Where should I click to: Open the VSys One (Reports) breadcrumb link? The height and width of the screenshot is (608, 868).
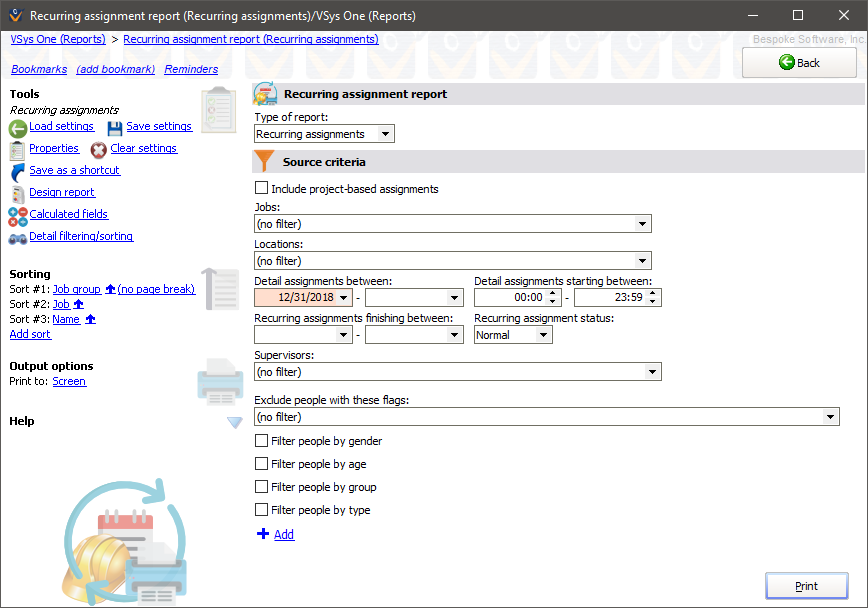[57, 38]
